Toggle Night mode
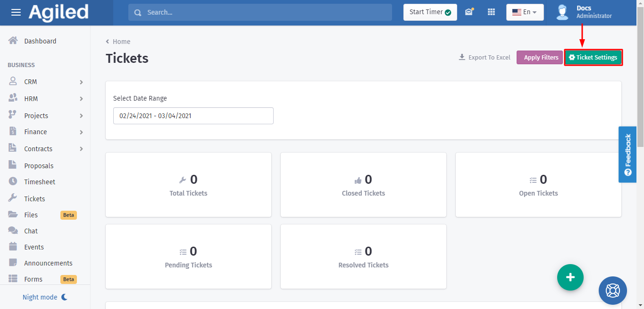Viewport: 644px width, 309px height. click(45, 297)
